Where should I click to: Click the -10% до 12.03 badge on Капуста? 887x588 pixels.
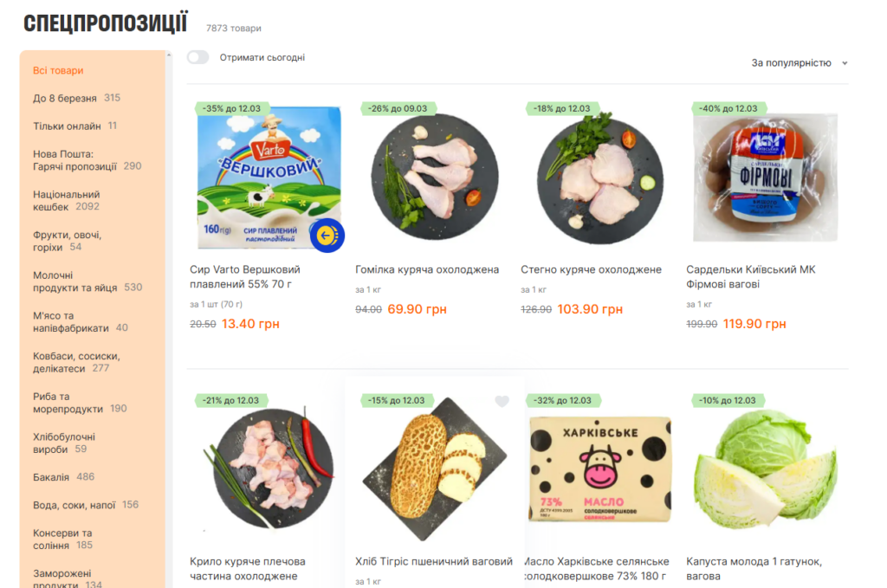[728, 400]
